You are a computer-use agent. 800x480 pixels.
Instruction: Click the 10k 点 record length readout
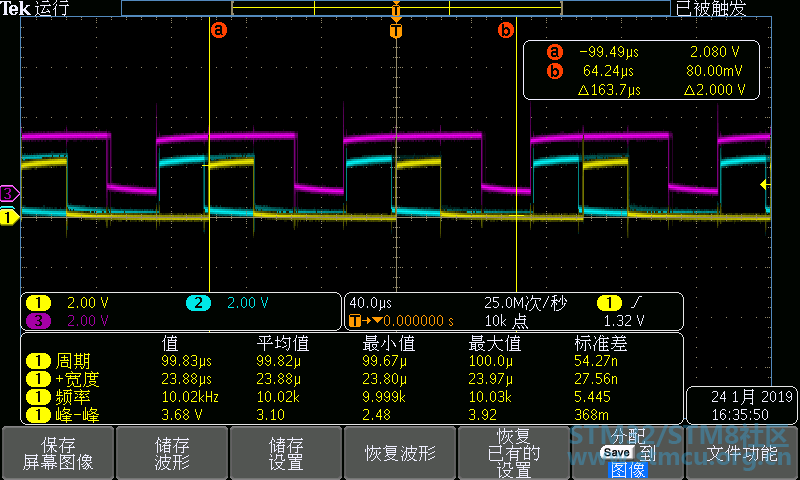507,321
